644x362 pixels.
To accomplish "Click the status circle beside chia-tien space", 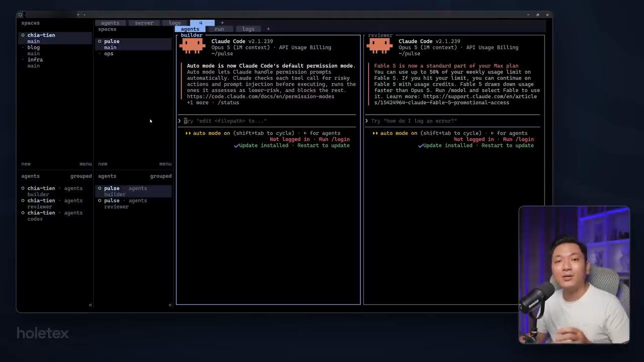I will coord(23,35).
